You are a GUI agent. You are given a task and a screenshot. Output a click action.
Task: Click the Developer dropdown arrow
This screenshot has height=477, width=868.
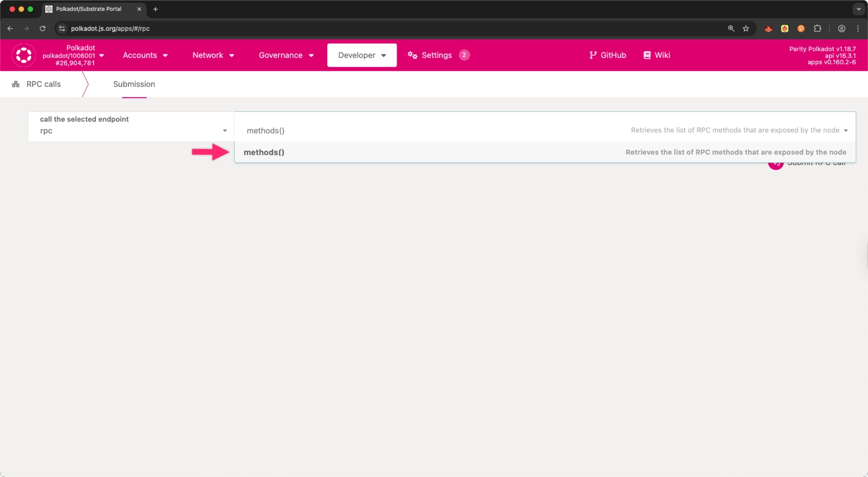pyautogui.click(x=383, y=56)
